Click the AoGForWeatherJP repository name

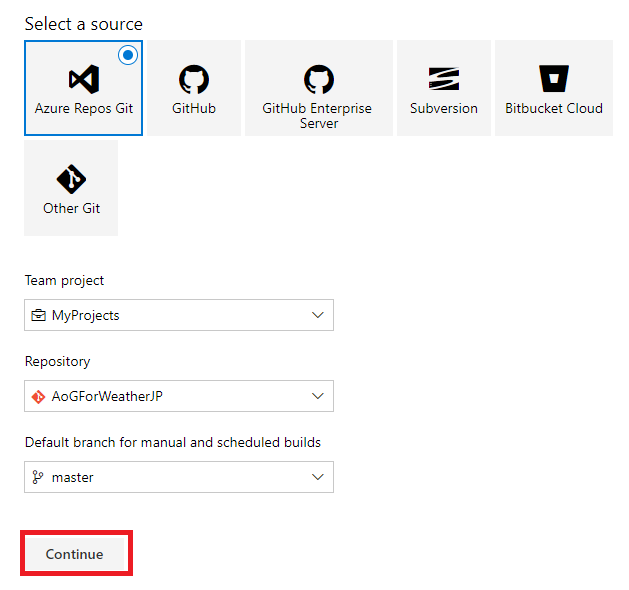coord(107,396)
